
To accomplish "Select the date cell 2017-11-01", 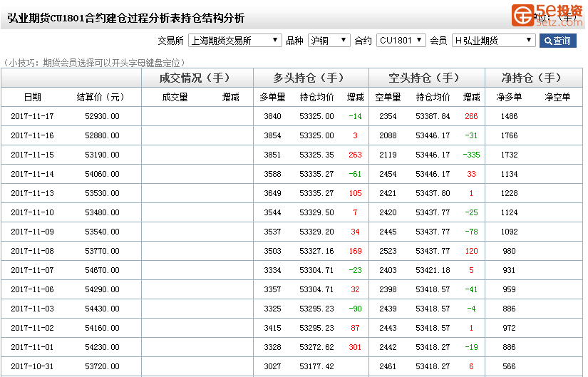I will pos(32,347).
